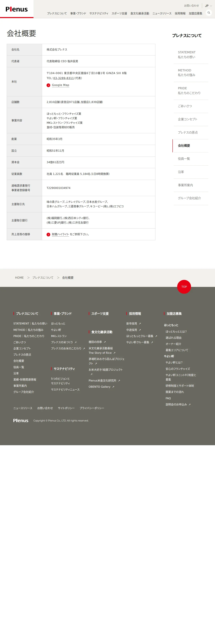Click the Plenus logo in header
The width and height of the screenshot is (215, 644).
17,9
